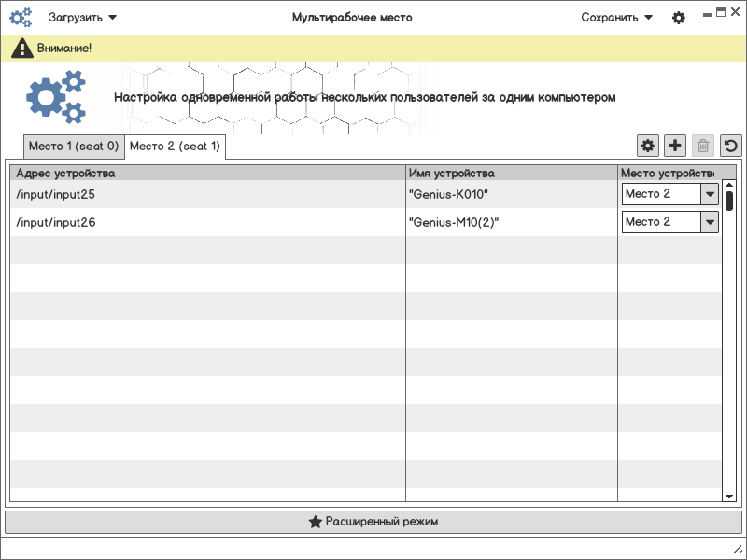The image size is (747, 560).
Task: Open the Сохранить dropdown menu
Action: click(616, 18)
